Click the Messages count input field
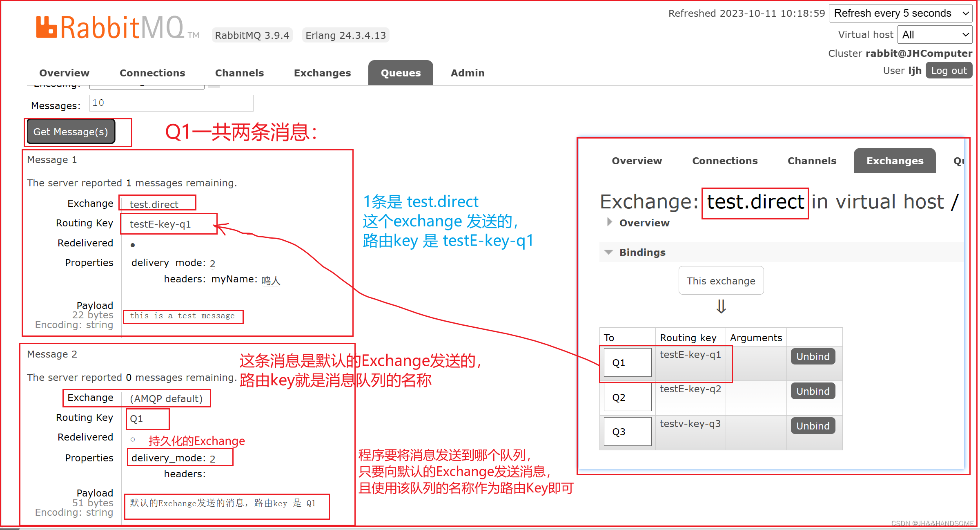The image size is (980, 530). point(171,103)
